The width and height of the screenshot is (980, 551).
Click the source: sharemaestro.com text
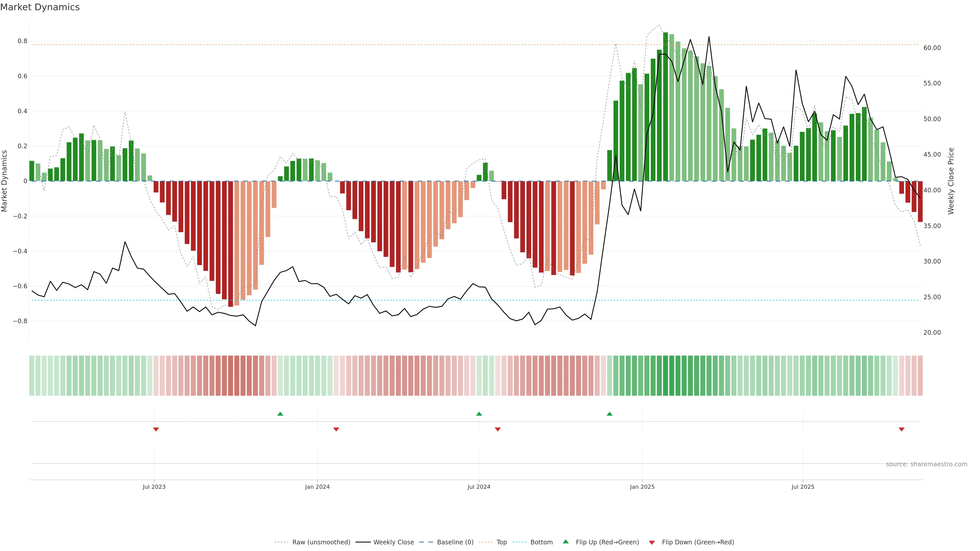click(926, 464)
